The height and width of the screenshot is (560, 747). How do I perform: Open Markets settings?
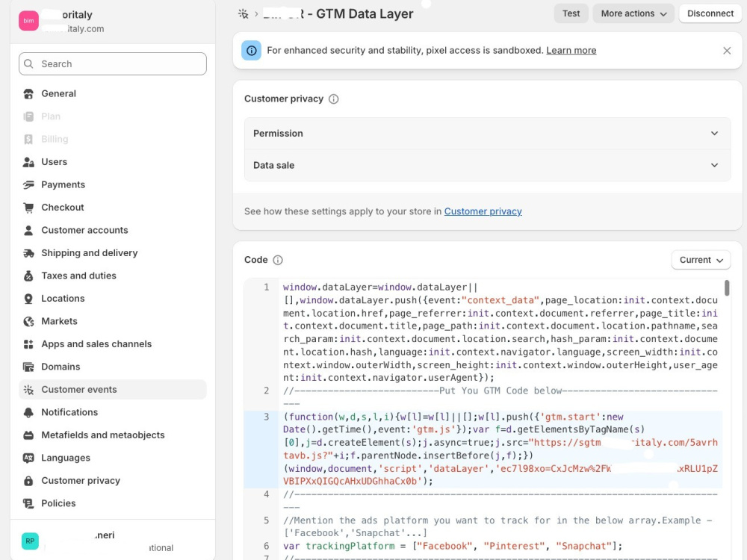tap(113, 321)
